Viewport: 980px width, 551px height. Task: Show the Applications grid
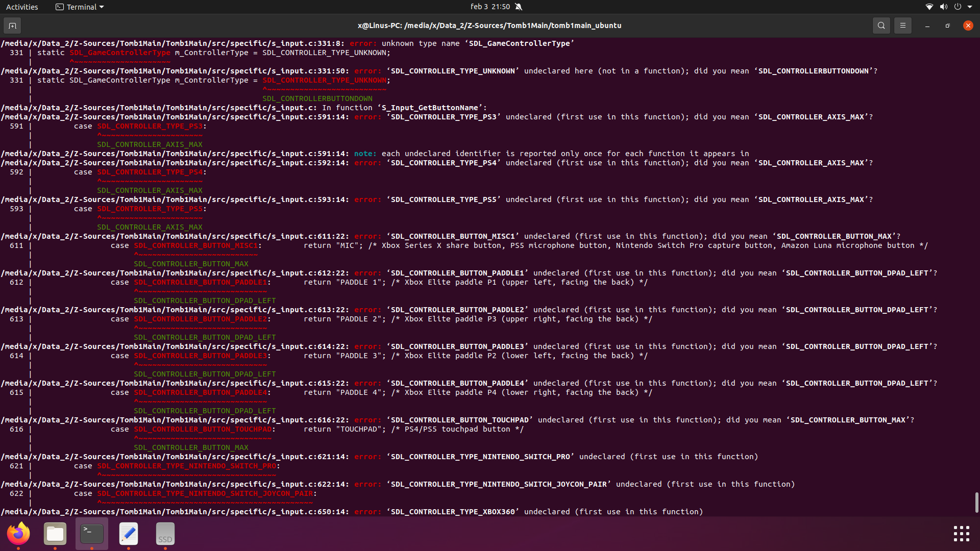coord(962,534)
